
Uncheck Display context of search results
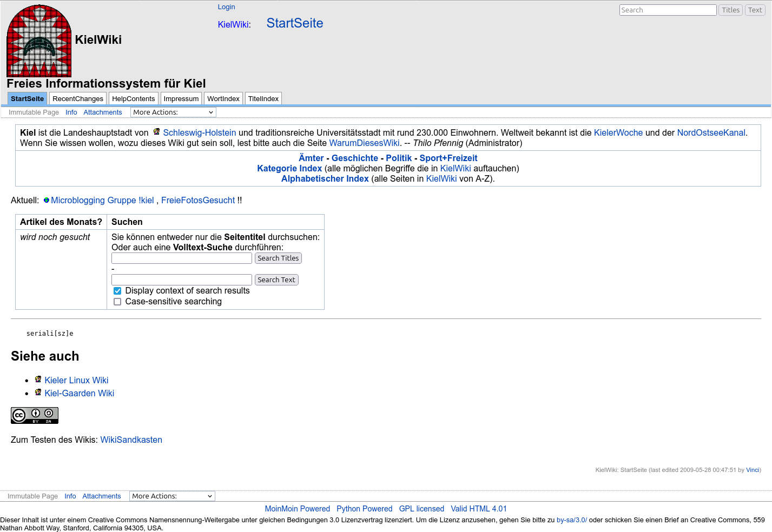(117, 291)
